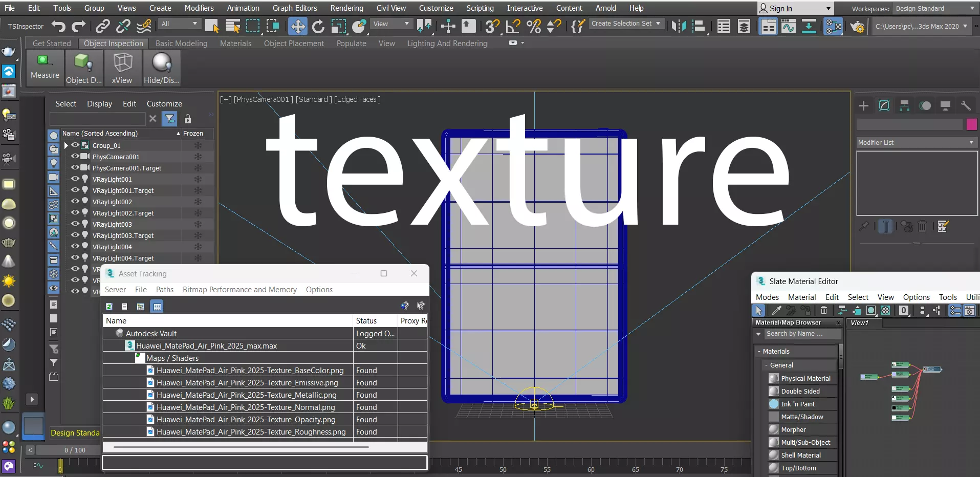Open the Render Setup teapot icon
Viewport: 980px width, 477px height.
pyautogui.click(x=857, y=26)
